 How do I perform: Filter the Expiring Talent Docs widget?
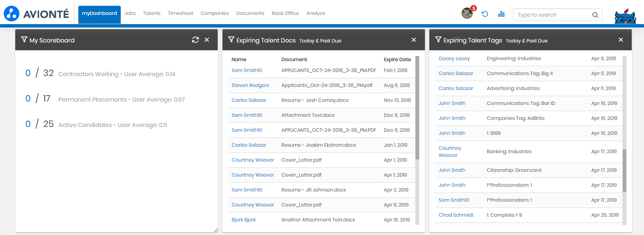[x=231, y=40]
